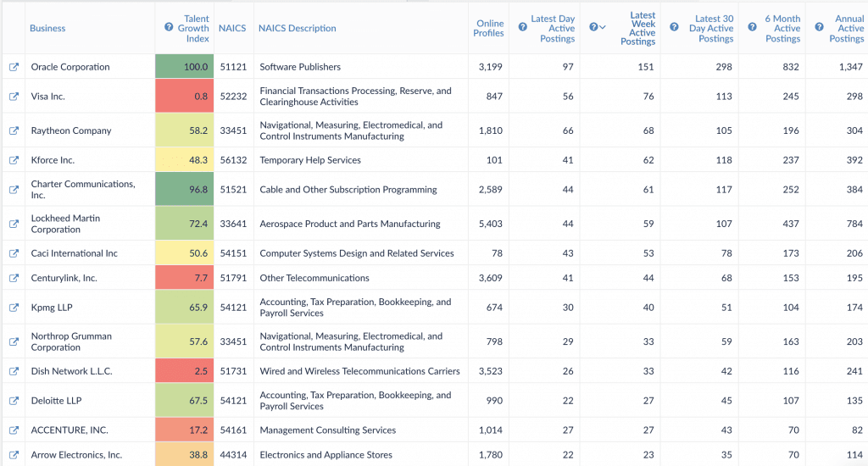Select Caci International Inc business name
Viewport: 868px width, 466px height.
pyautogui.click(x=75, y=253)
